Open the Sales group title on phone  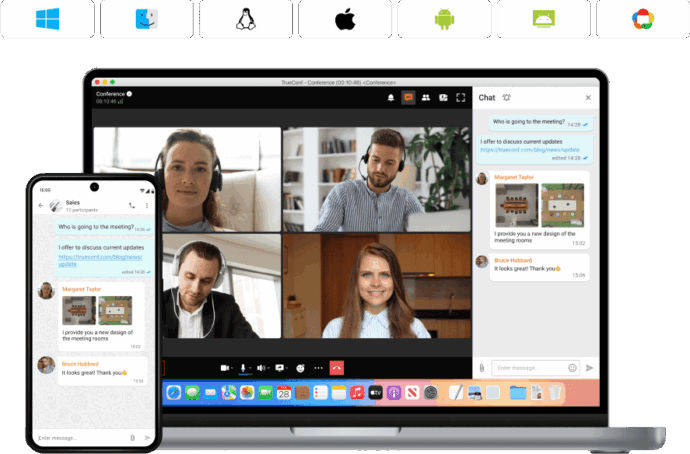[x=73, y=202]
